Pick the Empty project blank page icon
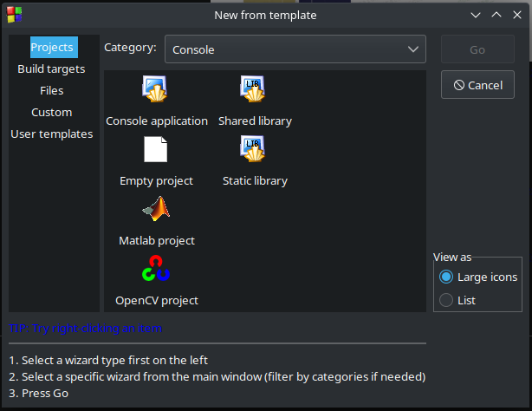Image resolution: width=532 pixels, height=411 pixels. [155, 149]
